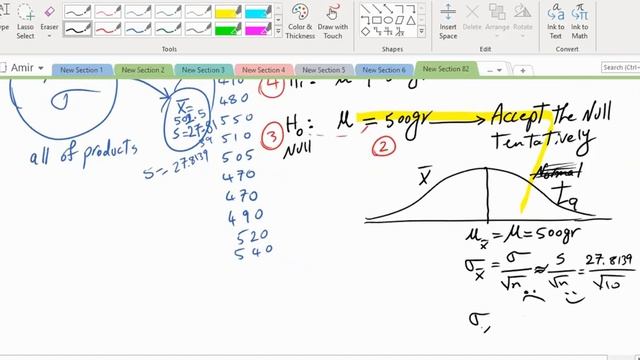
Task: Expand the pens gallery More arrow
Action: pyautogui.click(x=278, y=31)
